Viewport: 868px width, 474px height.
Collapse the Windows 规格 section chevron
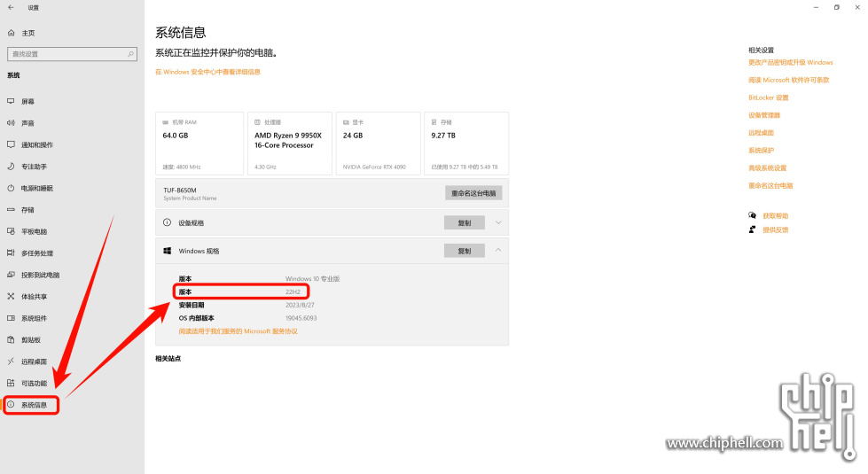[498, 250]
